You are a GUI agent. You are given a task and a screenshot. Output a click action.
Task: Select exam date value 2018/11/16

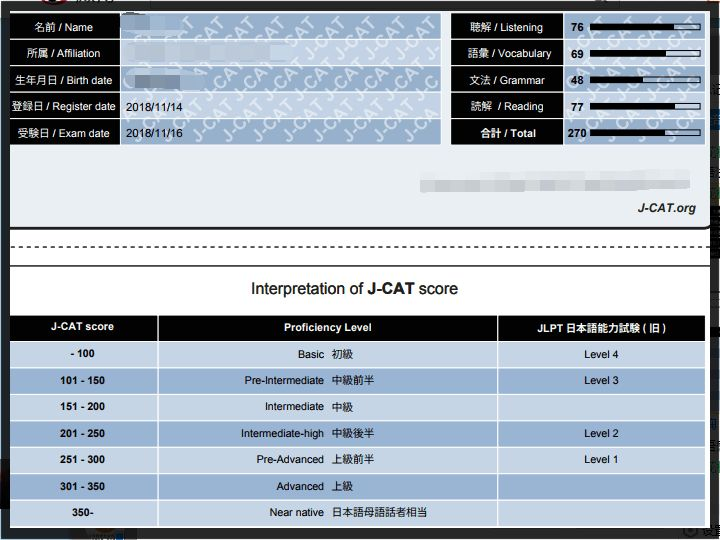coord(154,133)
